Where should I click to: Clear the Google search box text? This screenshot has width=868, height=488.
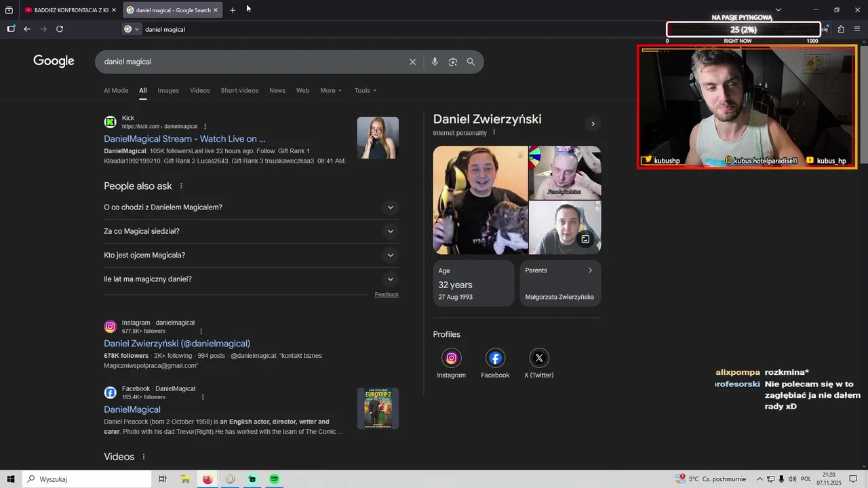pos(412,62)
